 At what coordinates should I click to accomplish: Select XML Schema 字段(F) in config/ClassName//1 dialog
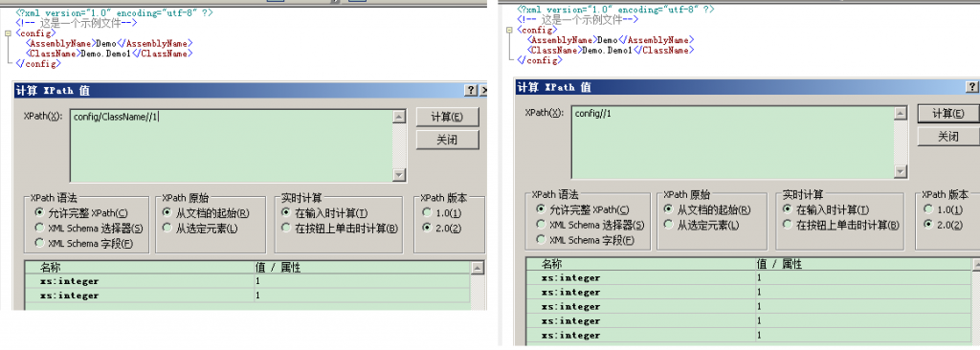pos(84,243)
